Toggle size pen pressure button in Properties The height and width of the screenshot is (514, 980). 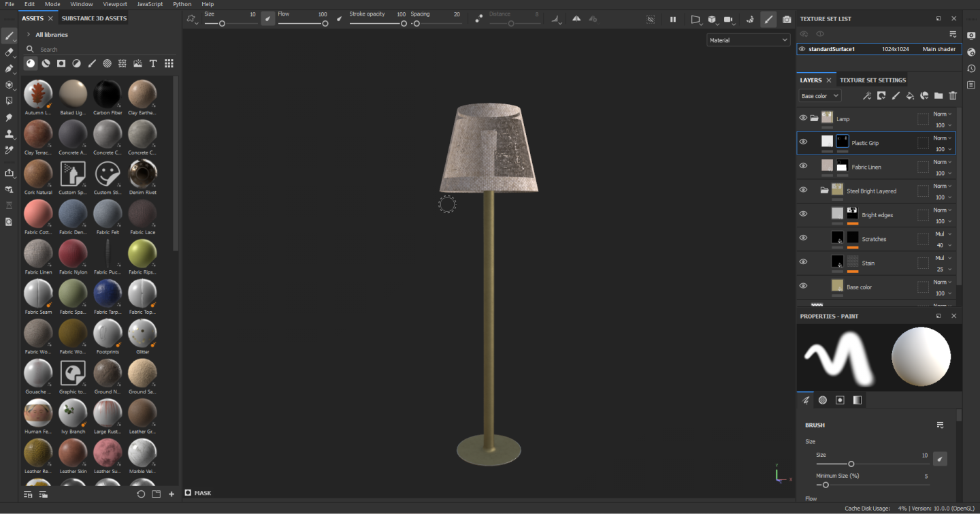point(940,459)
